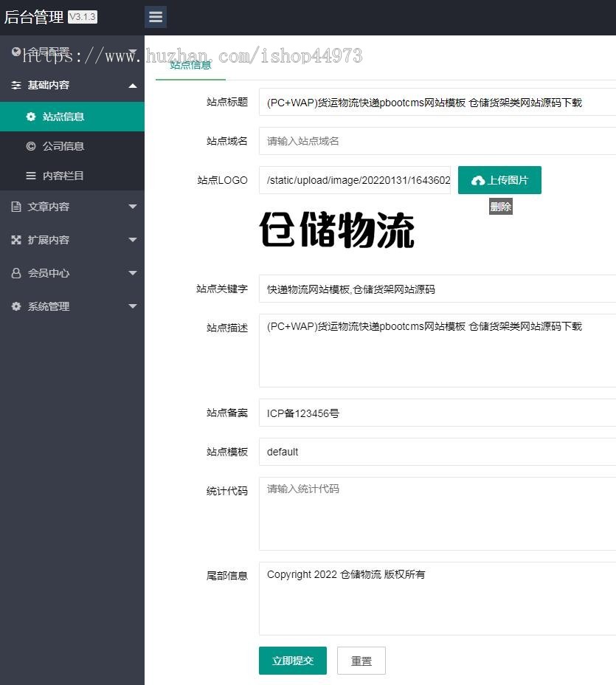
Task: Collapse the 基础内容 menu arrow
Action: click(133, 86)
